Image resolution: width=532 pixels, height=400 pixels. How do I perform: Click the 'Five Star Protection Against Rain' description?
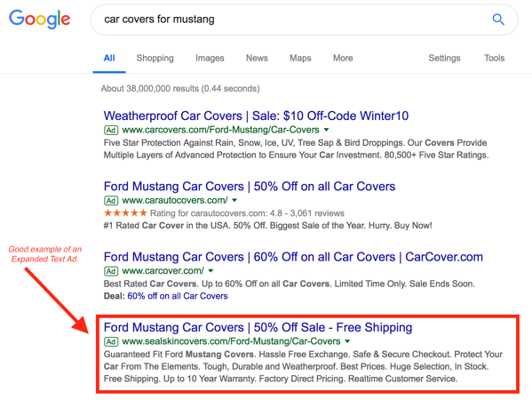(296, 148)
